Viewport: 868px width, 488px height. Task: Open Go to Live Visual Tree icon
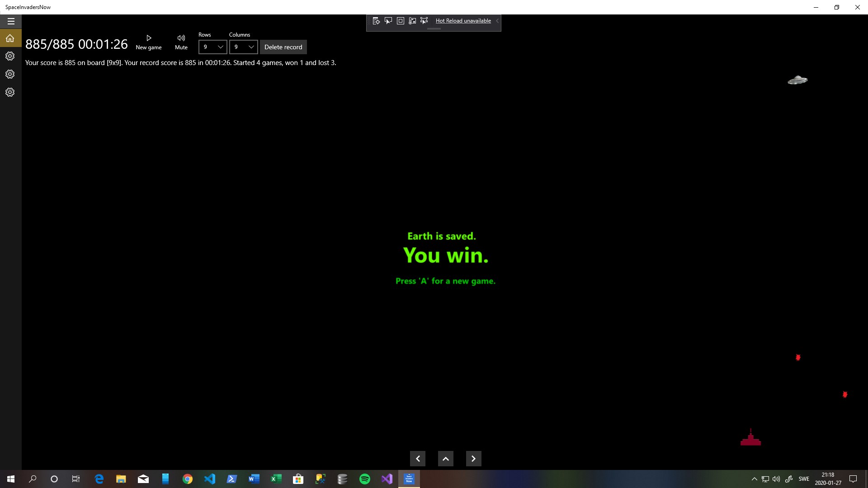(x=376, y=21)
